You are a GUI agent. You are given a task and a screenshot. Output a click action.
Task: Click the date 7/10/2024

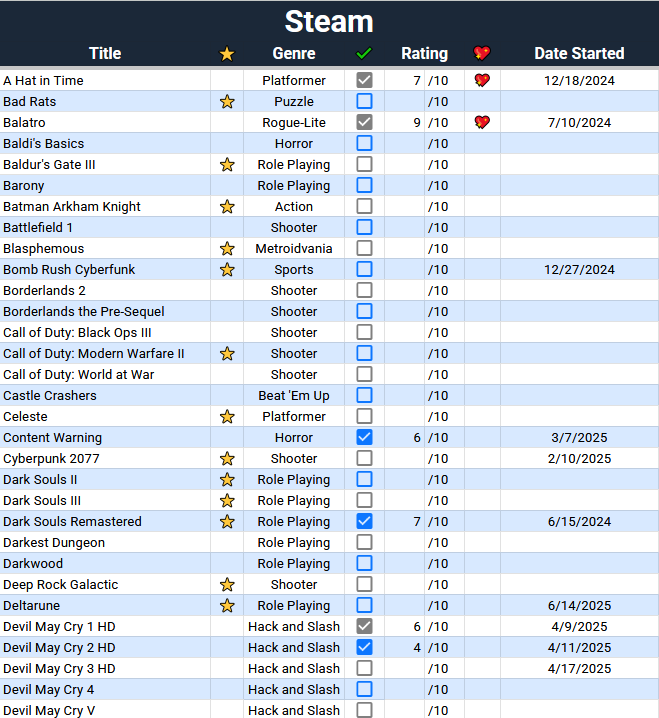(579, 122)
